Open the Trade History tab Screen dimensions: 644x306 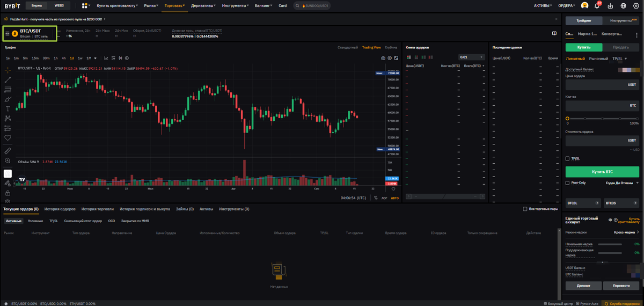point(98,209)
